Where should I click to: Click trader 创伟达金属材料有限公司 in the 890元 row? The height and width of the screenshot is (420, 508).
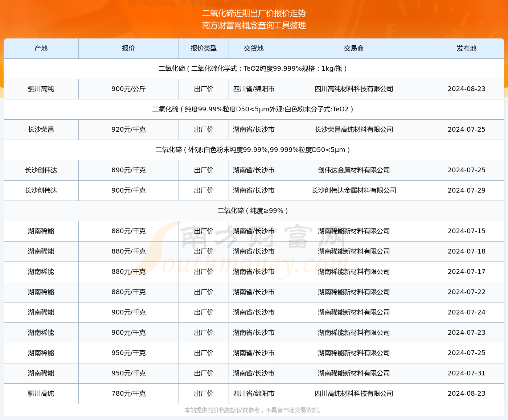pyautogui.click(x=354, y=170)
